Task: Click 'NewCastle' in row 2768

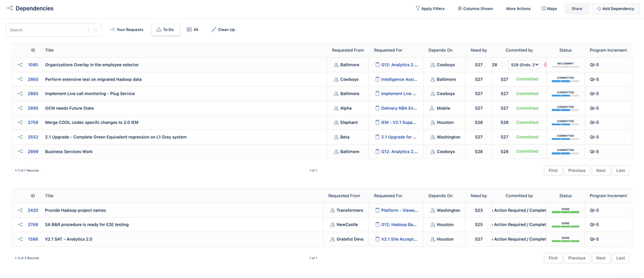Action: 348,224
